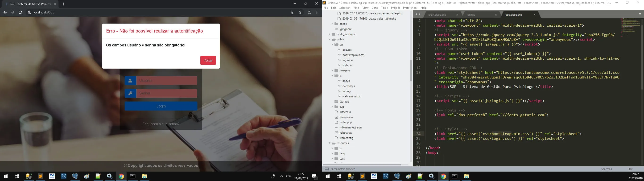Close the login.blade.php tab
The height and width of the screenshot is (181, 644).
(457, 15)
